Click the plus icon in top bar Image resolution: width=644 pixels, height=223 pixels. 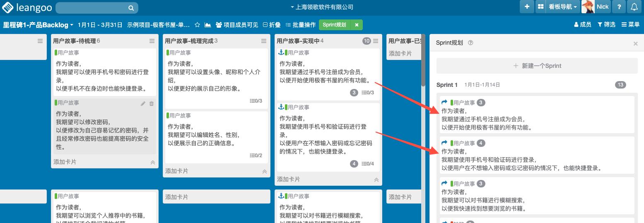point(527,7)
